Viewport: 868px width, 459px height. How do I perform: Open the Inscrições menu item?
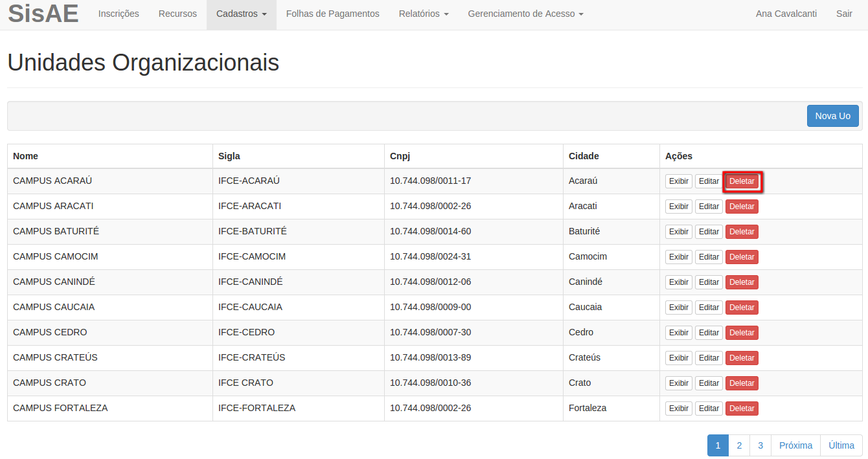point(119,14)
